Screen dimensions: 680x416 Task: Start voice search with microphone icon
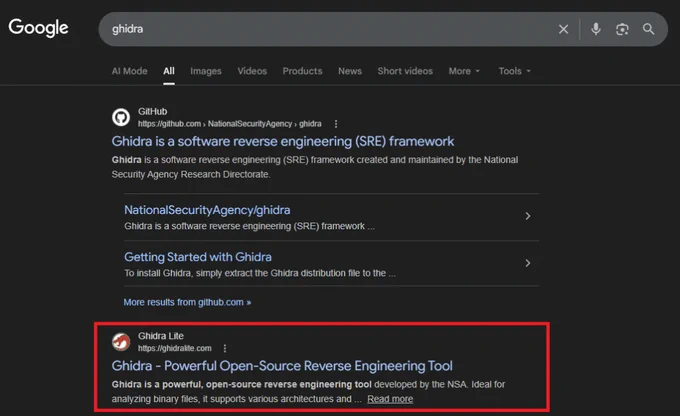[x=596, y=29]
